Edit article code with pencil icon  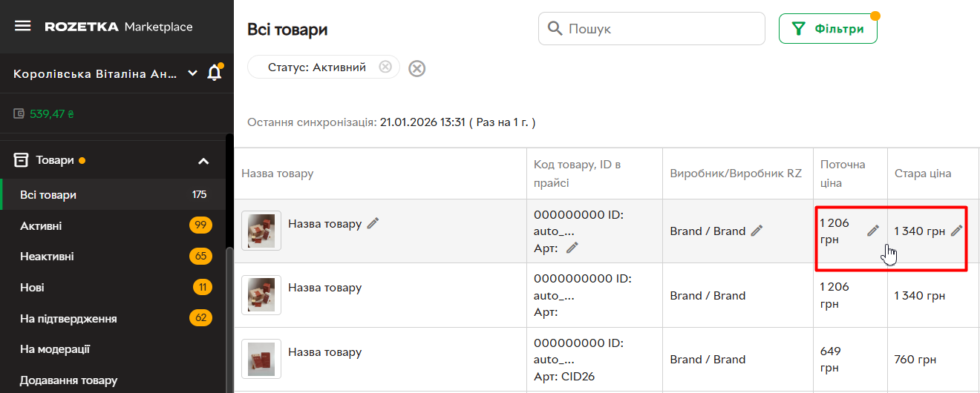(572, 248)
